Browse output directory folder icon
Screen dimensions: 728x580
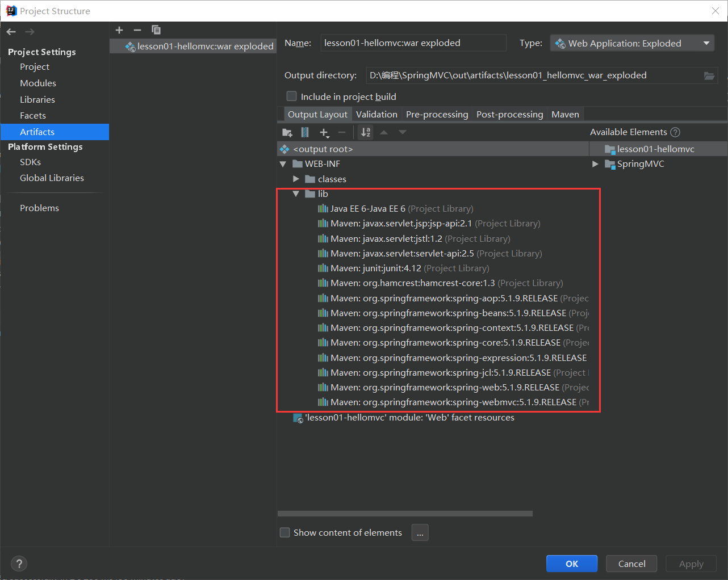pyautogui.click(x=709, y=75)
